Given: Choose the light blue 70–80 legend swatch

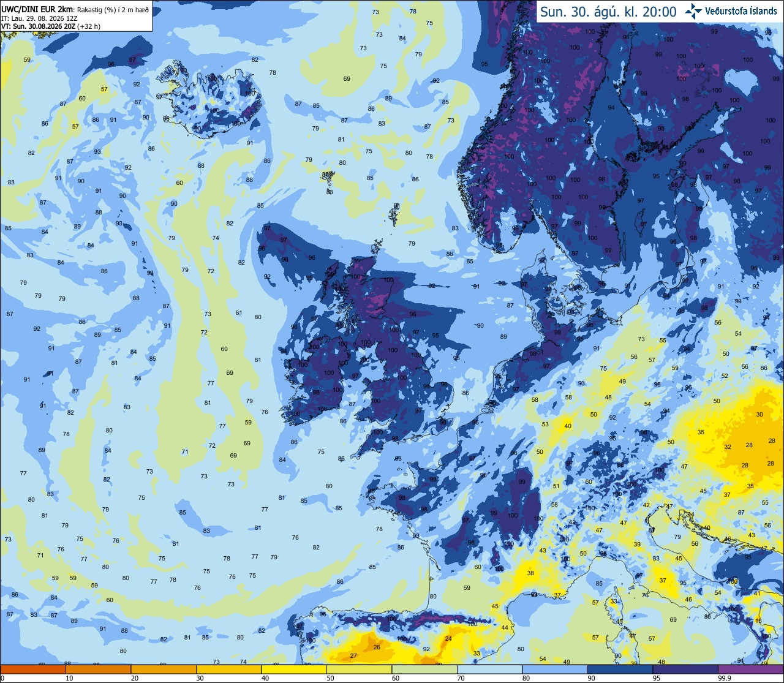Looking at the screenshot, I should pos(489,670).
